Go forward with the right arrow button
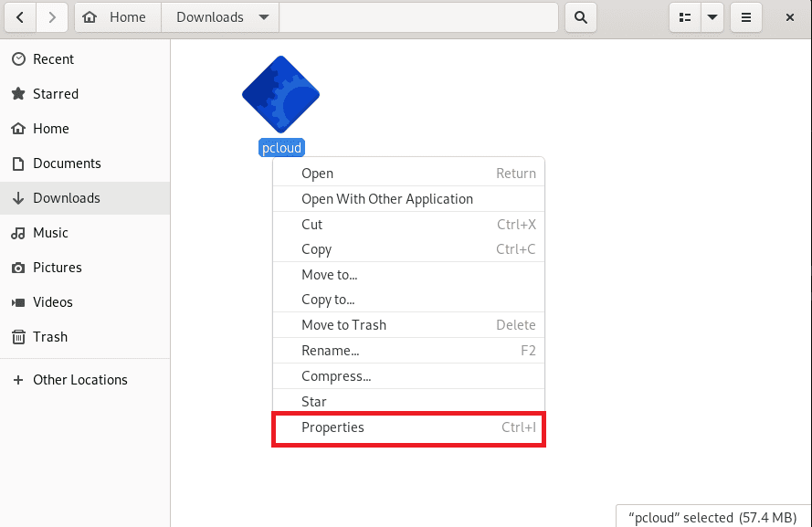 (52, 17)
